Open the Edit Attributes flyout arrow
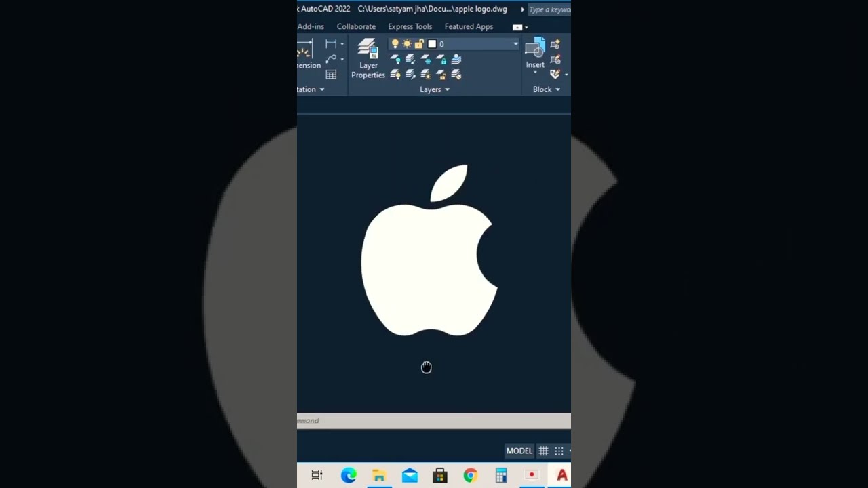This screenshot has height=488, width=868. [x=566, y=75]
